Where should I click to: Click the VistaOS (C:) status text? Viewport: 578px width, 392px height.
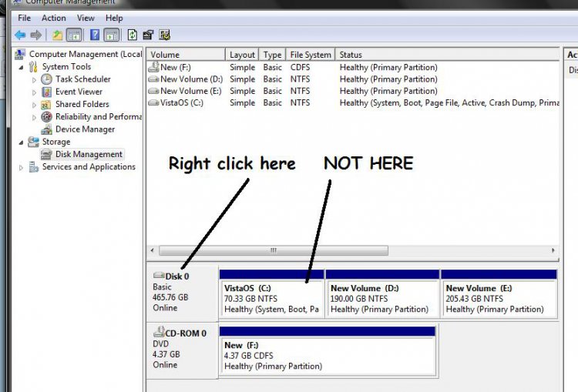pos(449,102)
